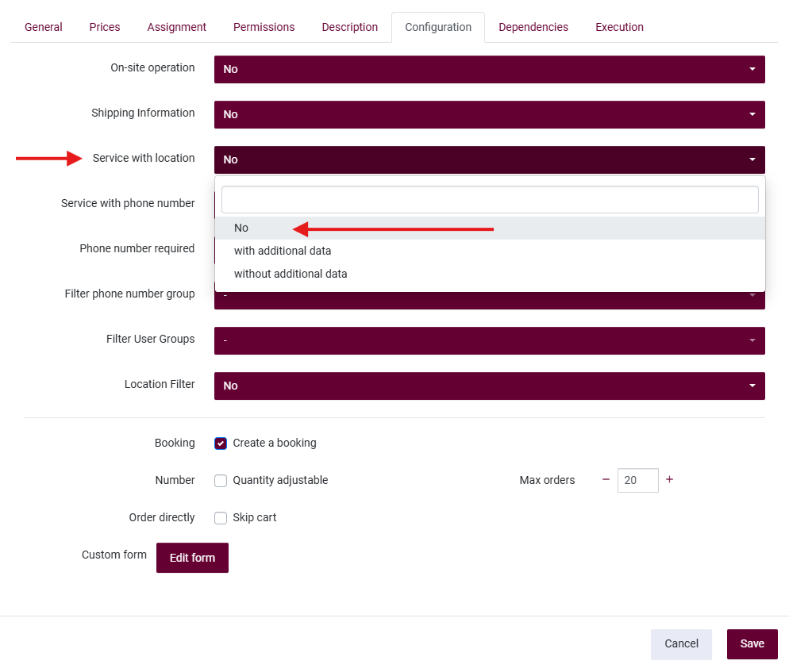Click the Edit form button

(x=192, y=558)
